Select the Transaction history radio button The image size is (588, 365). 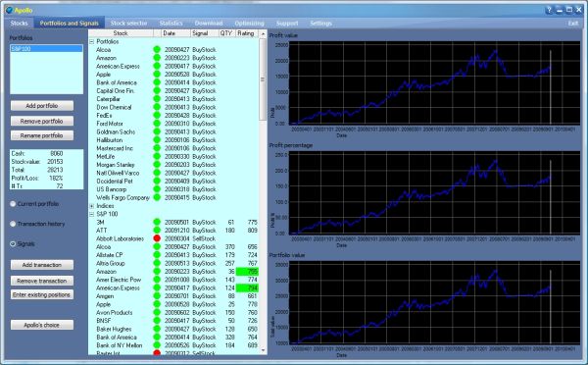[x=13, y=224]
